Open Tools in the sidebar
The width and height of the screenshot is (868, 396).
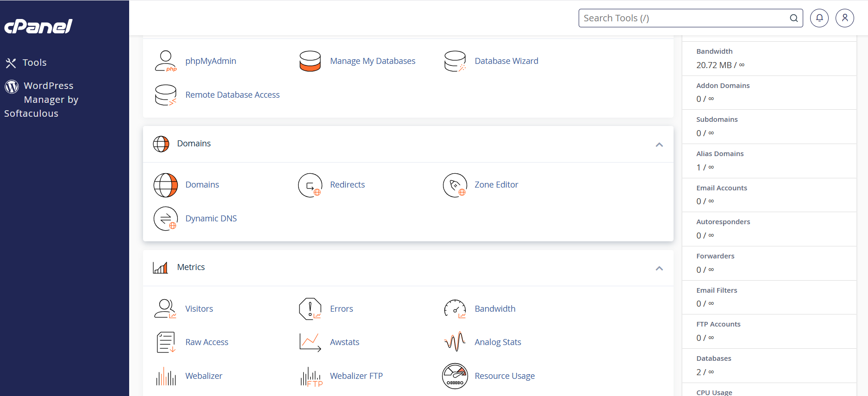(x=35, y=63)
